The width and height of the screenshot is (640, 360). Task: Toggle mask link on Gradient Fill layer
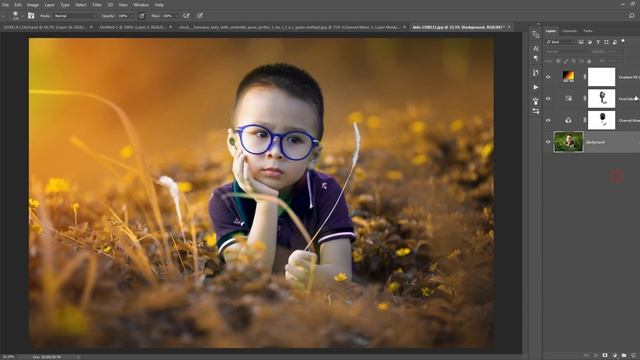click(x=584, y=77)
